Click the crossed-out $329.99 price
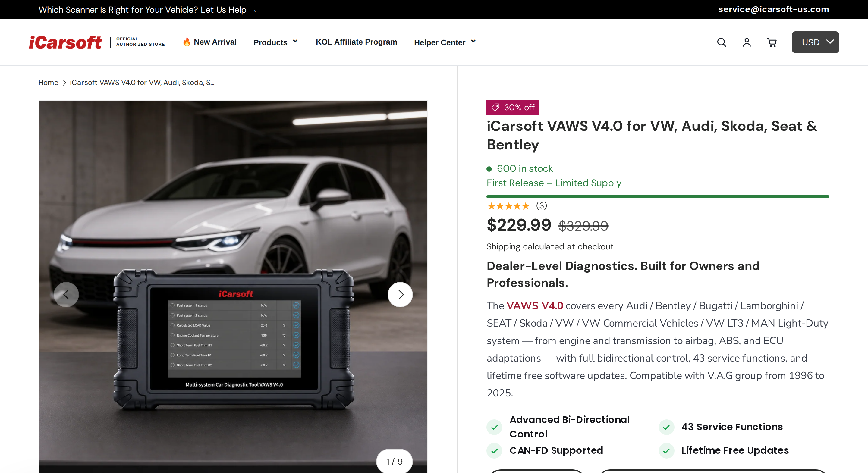This screenshot has height=473, width=868. (x=583, y=226)
